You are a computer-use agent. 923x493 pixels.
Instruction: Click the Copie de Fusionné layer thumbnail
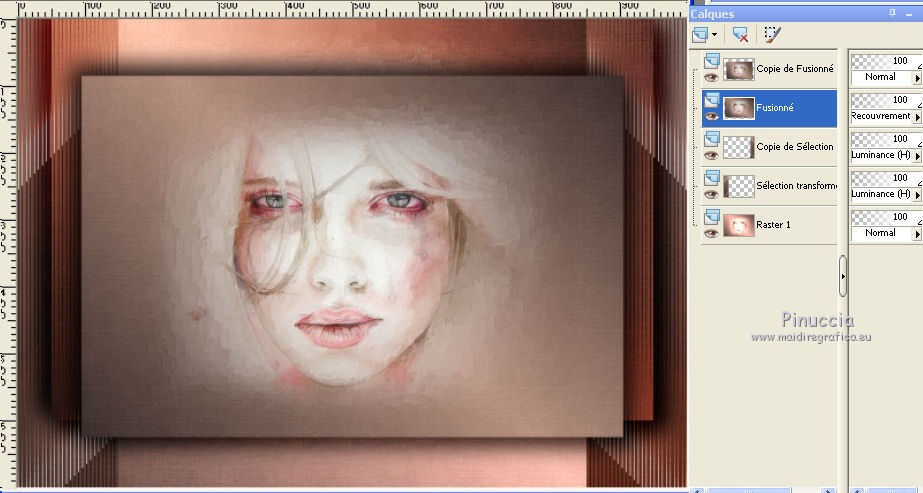tap(739, 69)
